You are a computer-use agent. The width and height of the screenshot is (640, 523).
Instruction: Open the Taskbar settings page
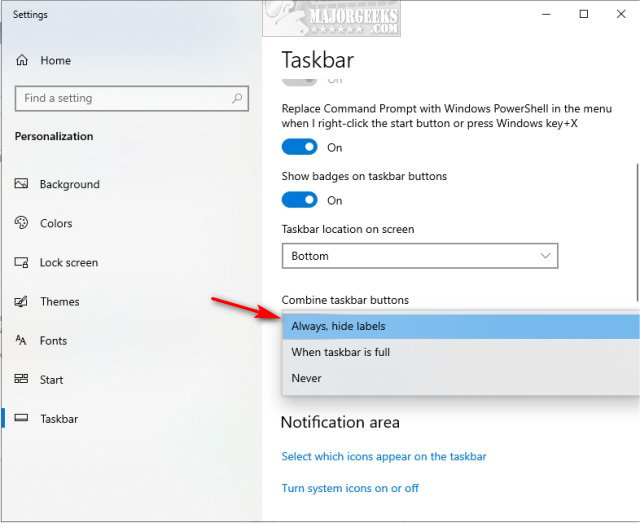point(59,418)
